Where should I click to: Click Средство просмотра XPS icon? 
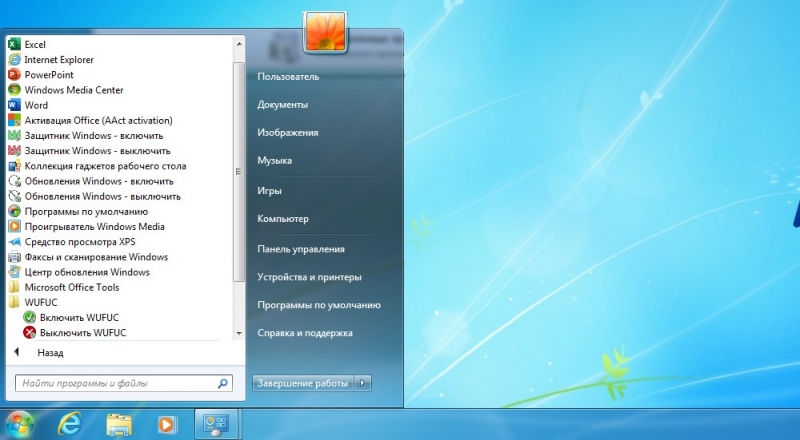pyautogui.click(x=14, y=242)
